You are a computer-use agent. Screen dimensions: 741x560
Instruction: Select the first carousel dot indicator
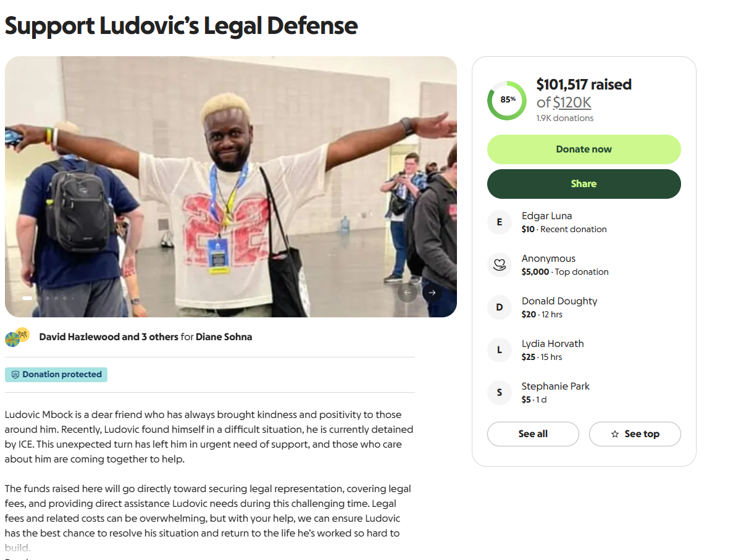pyautogui.click(x=27, y=298)
